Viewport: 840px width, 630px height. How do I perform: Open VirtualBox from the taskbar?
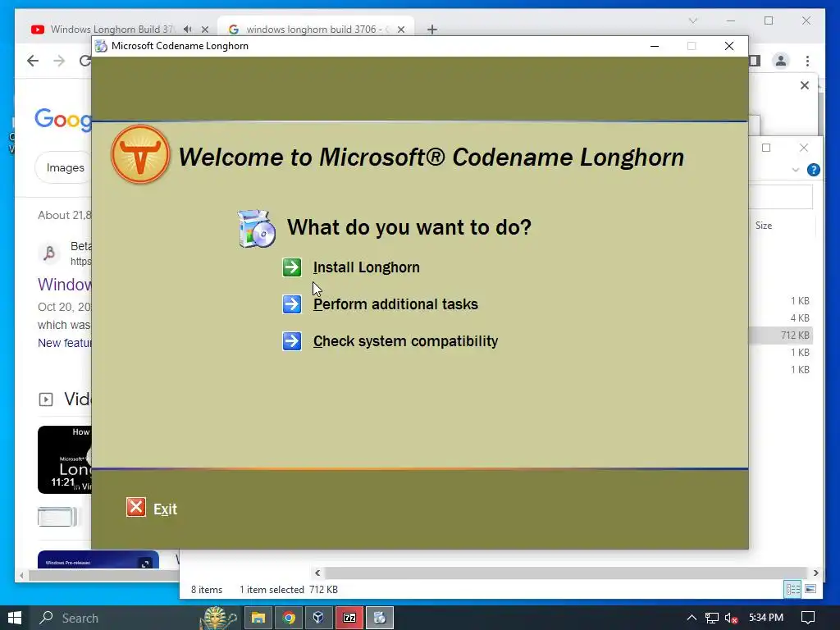319,618
